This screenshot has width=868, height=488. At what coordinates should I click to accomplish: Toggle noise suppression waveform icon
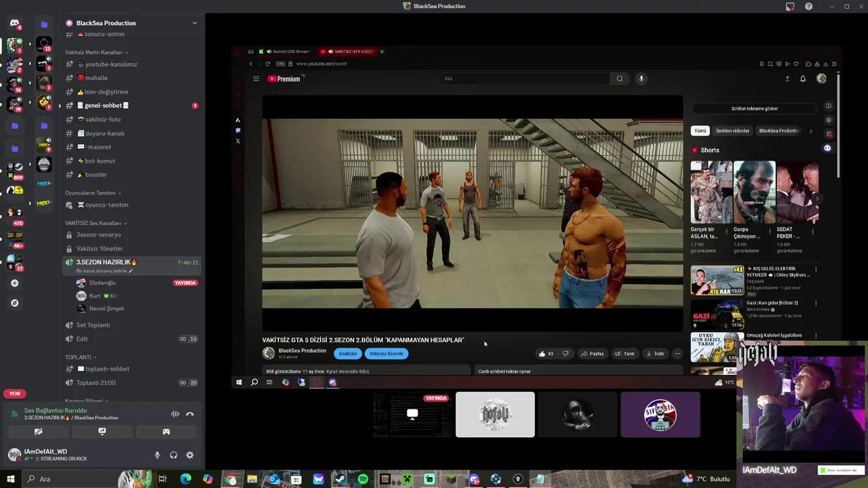point(175,413)
